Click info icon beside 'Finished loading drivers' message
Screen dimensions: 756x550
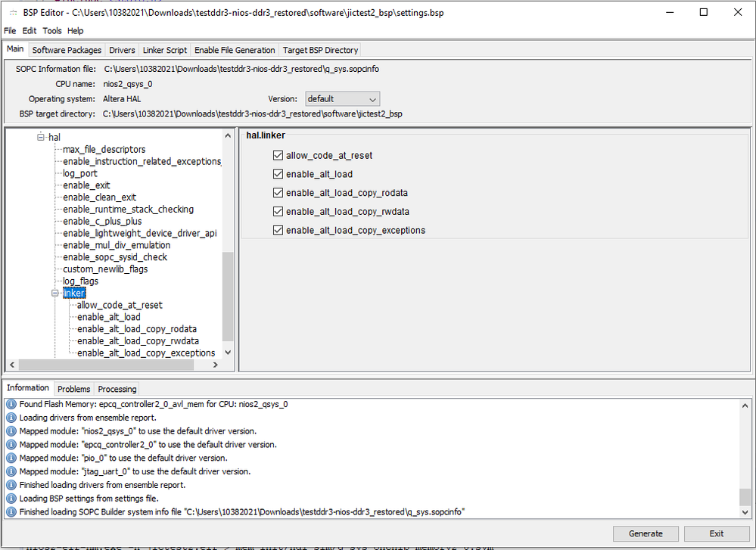(x=11, y=485)
